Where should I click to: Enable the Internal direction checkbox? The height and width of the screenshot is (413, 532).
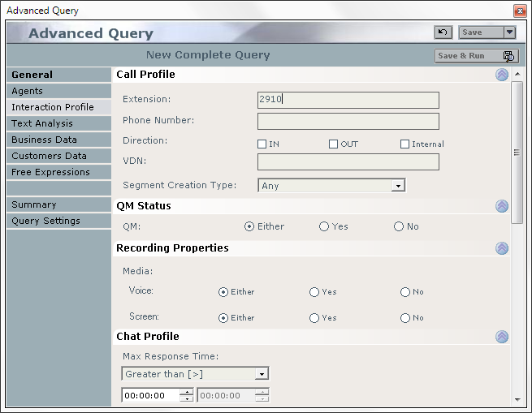pos(404,144)
